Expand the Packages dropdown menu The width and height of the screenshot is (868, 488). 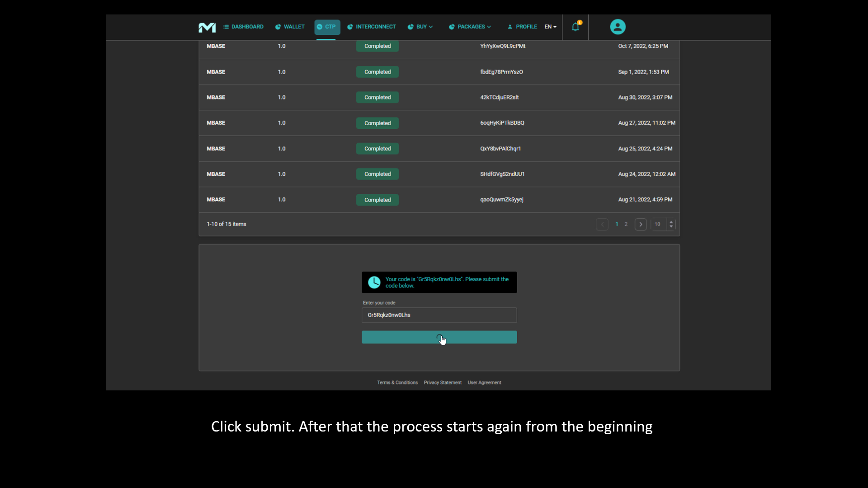coord(470,27)
